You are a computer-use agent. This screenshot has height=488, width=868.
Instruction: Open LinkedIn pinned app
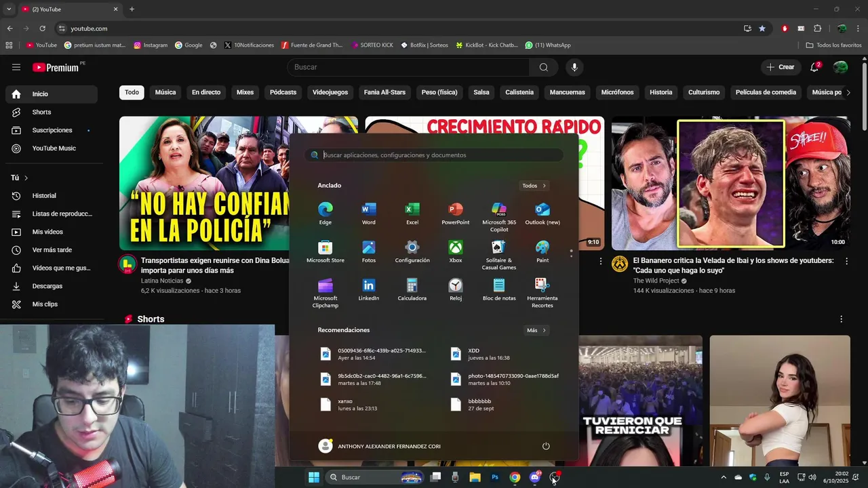(x=369, y=289)
